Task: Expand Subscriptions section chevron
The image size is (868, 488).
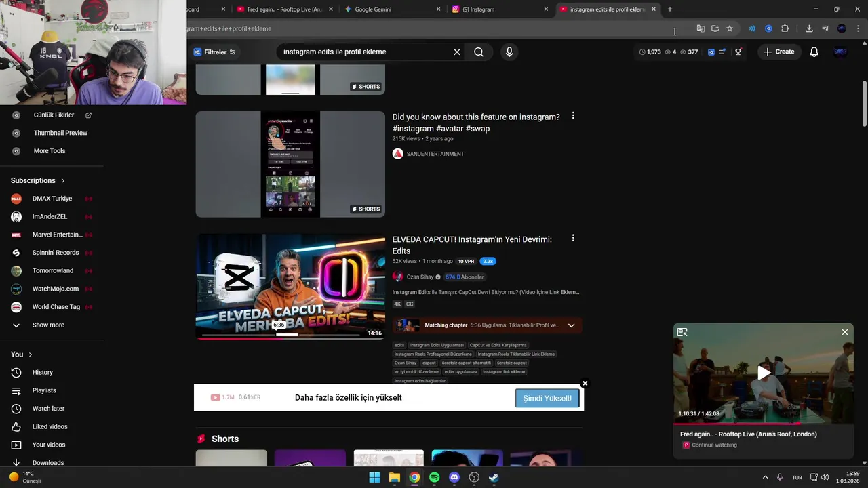Action: (63, 181)
